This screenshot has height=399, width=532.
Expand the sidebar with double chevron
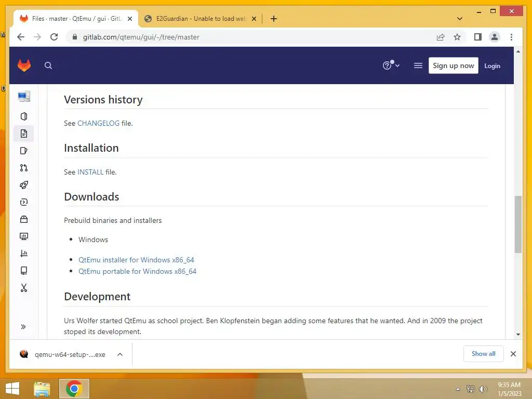click(x=23, y=327)
